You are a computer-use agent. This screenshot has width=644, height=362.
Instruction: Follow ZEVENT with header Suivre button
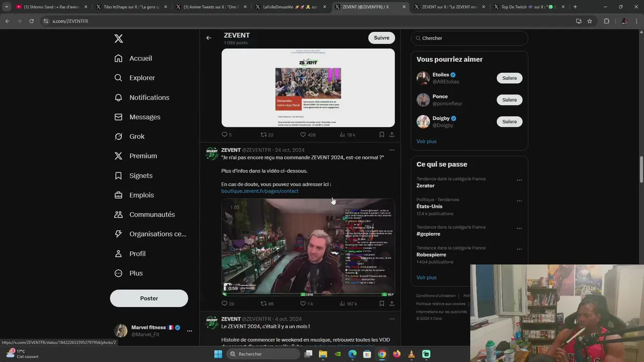pyautogui.click(x=381, y=38)
